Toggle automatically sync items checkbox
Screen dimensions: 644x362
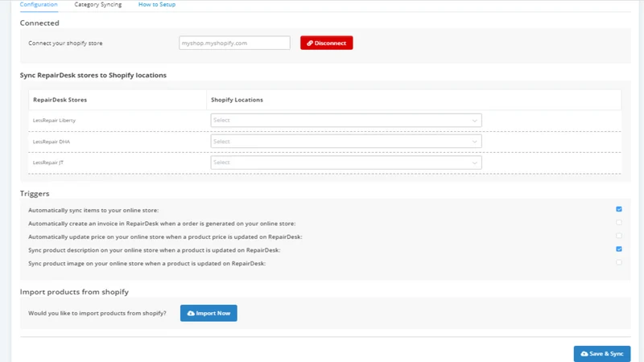point(619,209)
